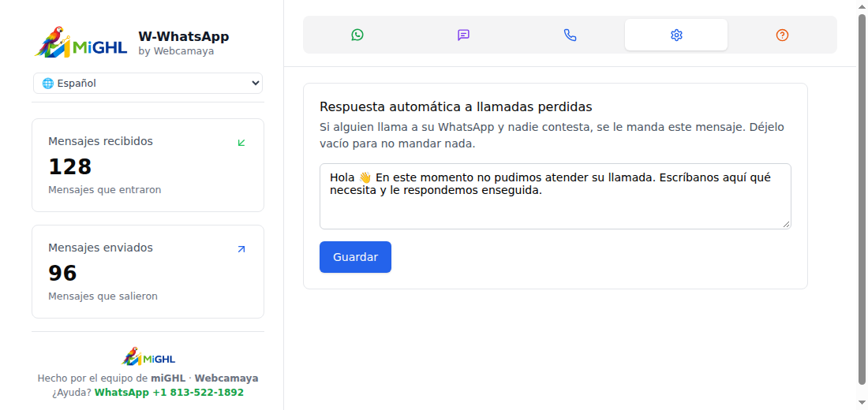Click the received messages count 128
This screenshot has width=868, height=410.
69,166
